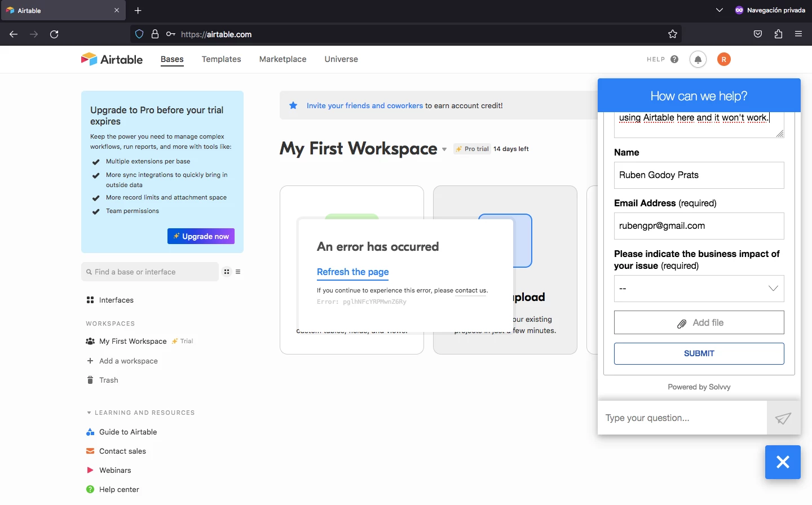This screenshot has height=505, width=812.
Task: Select the Airtable browser tab
Action: [63, 10]
